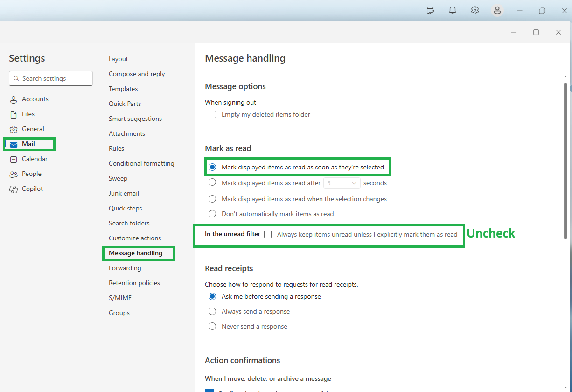
Task: Open Sweep settings
Action: tap(118, 178)
